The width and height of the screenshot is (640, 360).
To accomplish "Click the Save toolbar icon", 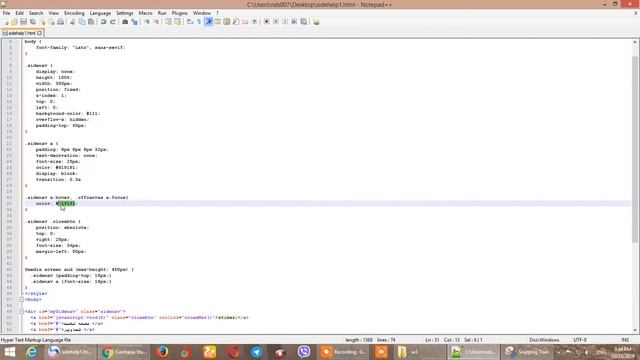I will (23, 22).
